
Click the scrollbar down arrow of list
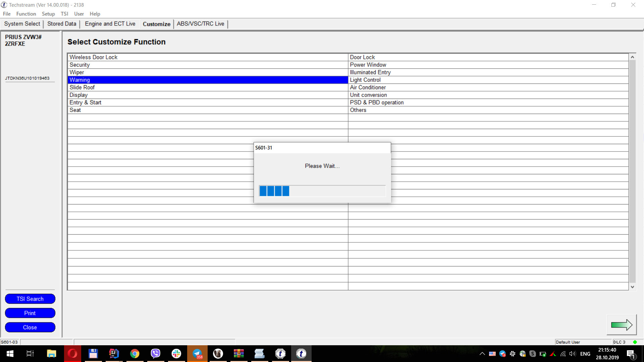(632, 287)
